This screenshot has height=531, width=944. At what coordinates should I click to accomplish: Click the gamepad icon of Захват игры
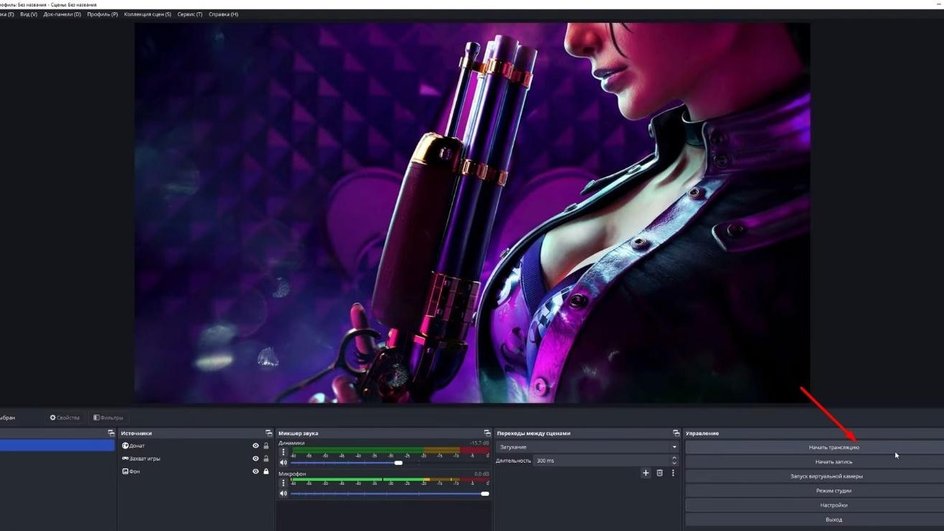point(125,459)
